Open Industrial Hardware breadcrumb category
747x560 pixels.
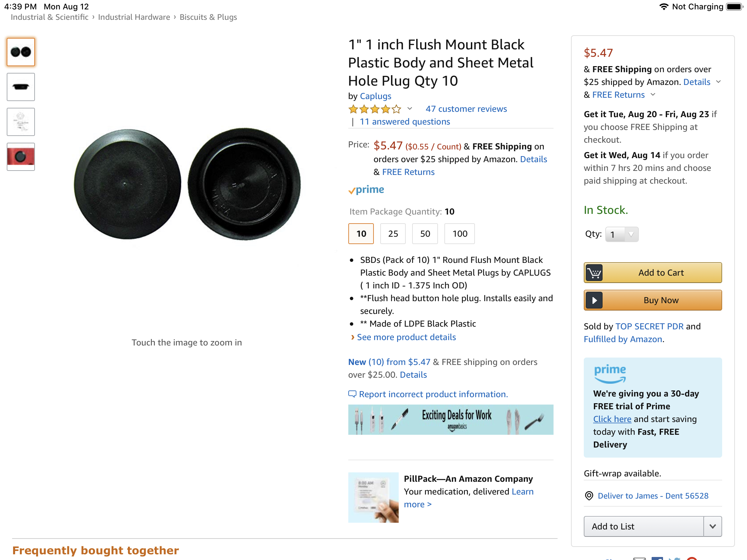[134, 17]
